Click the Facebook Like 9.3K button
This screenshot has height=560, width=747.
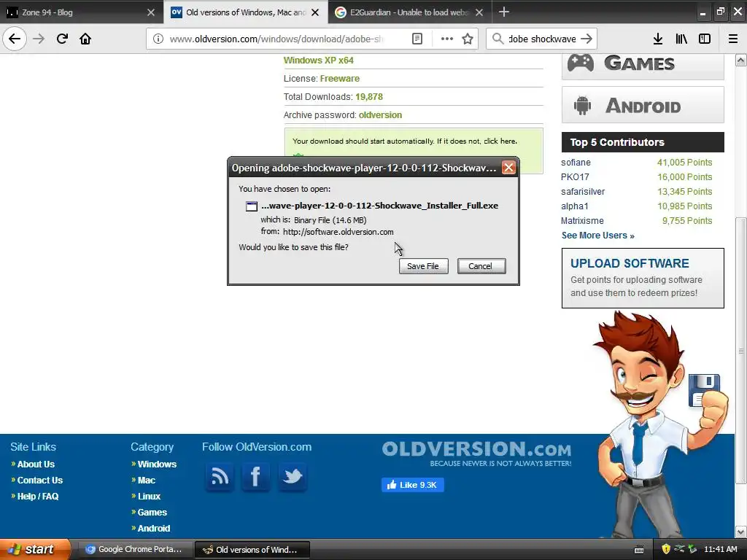click(413, 485)
